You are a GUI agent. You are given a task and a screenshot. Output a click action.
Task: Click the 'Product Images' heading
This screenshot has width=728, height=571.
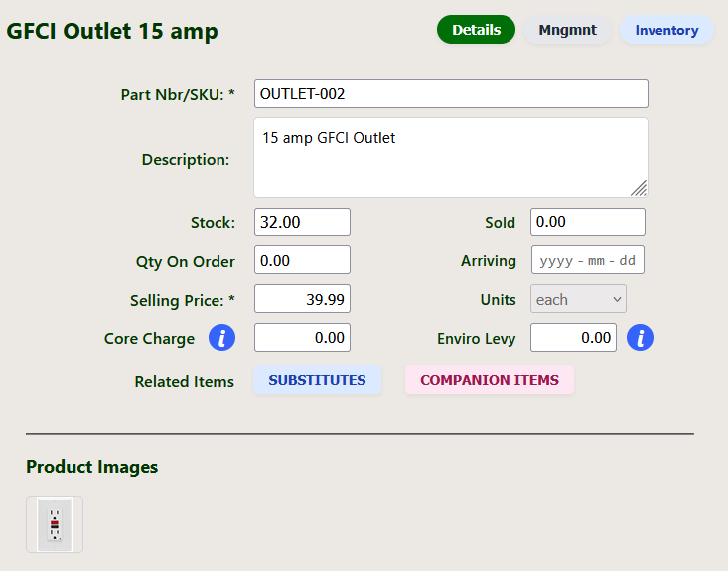(x=92, y=467)
